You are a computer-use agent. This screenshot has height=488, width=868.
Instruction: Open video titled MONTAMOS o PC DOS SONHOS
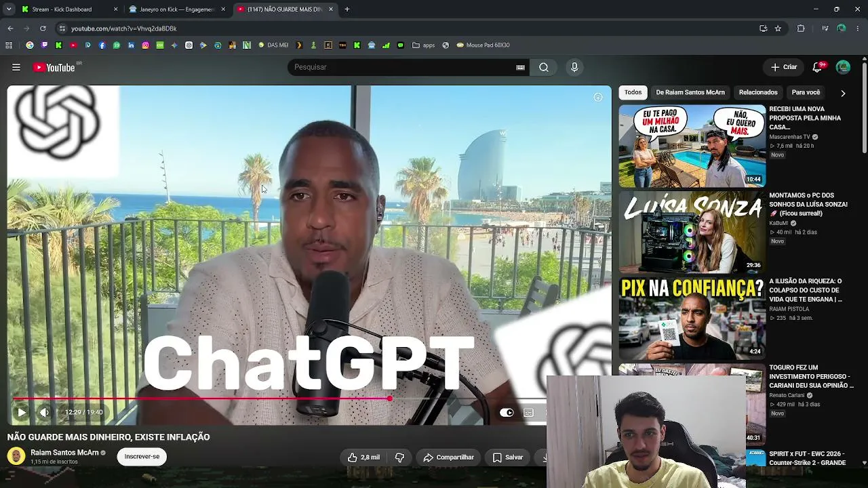[x=808, y=204]
